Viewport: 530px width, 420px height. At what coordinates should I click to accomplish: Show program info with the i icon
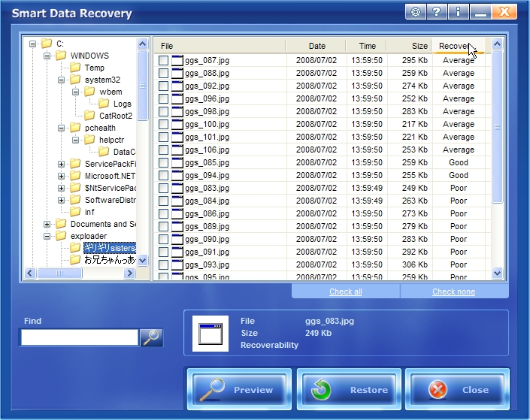click(458, 12)
